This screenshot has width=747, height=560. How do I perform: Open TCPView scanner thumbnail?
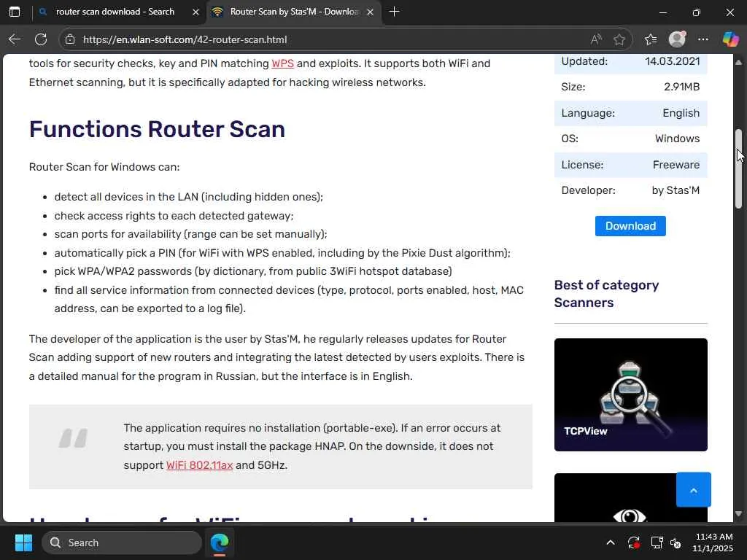(631, 394)
